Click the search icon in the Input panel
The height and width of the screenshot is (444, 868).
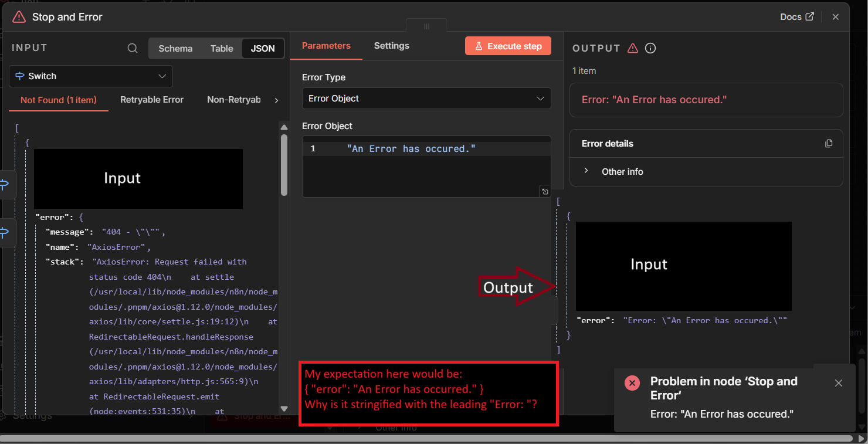133,48
